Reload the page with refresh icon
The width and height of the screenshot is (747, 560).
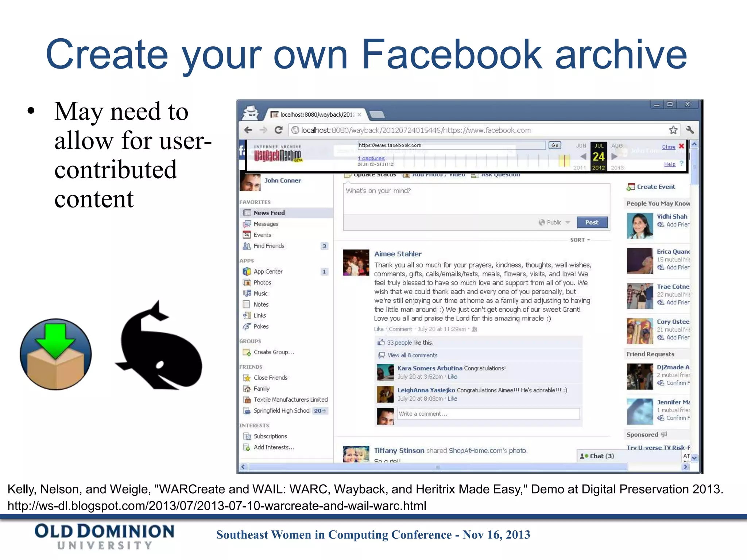click(279, 130)
